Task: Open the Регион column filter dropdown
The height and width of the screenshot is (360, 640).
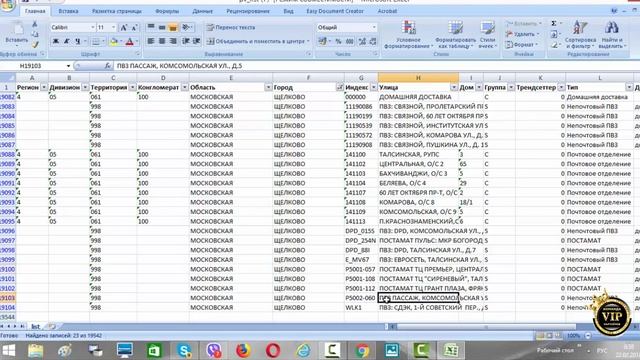Action: pos(44,87)
